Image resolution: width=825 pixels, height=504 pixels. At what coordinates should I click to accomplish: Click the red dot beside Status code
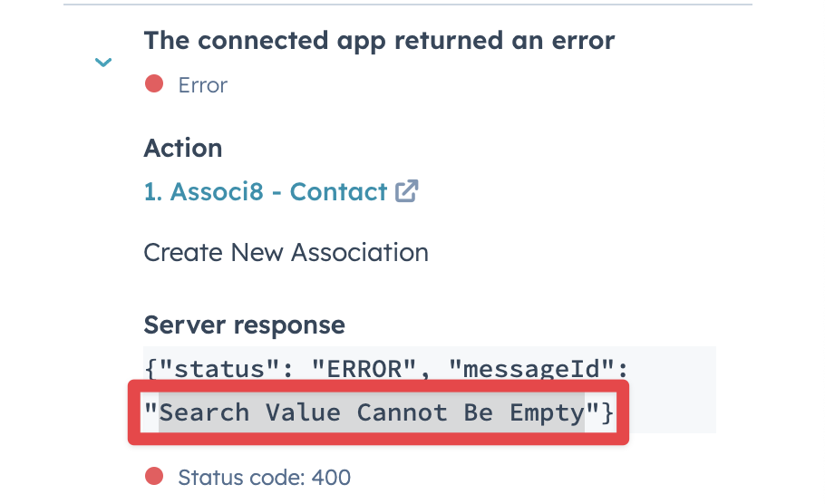tap(154, 476)
